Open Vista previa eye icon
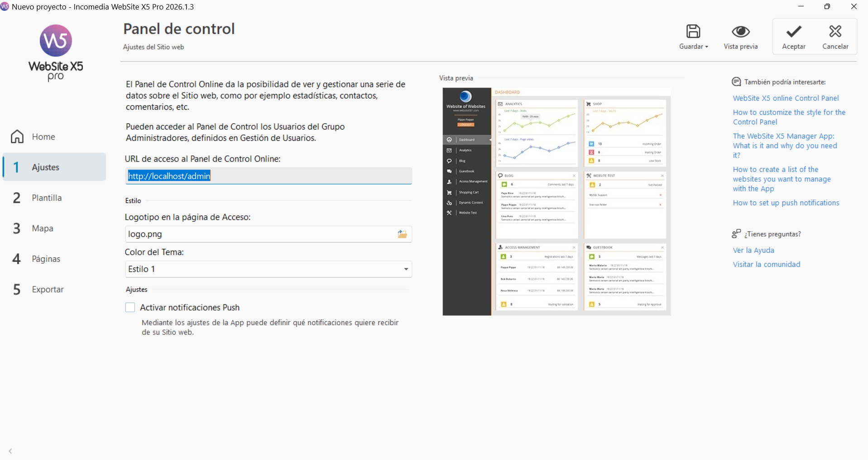The width and height of the screenshot is (868, 460). [x=740, y=32]
